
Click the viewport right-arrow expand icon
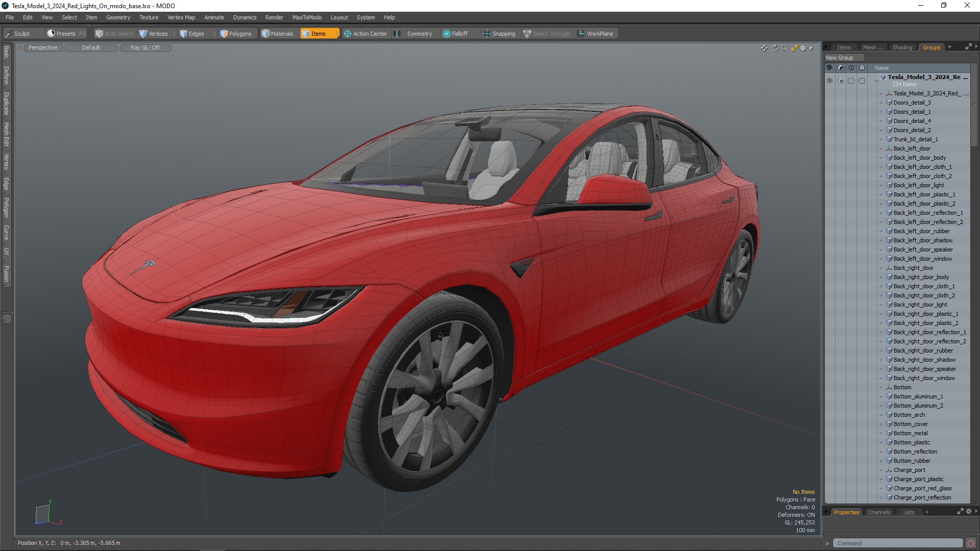pos(811,48)
